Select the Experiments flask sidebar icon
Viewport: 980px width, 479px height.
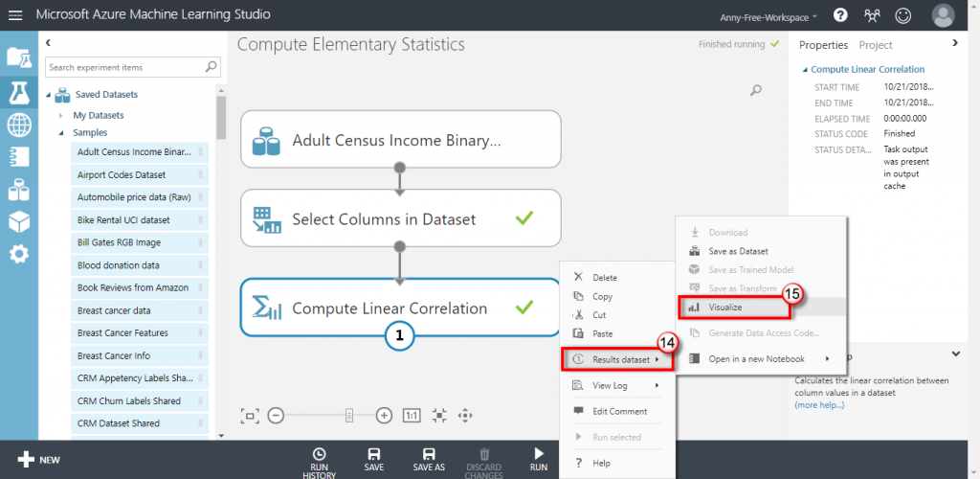tap(19, 92)
